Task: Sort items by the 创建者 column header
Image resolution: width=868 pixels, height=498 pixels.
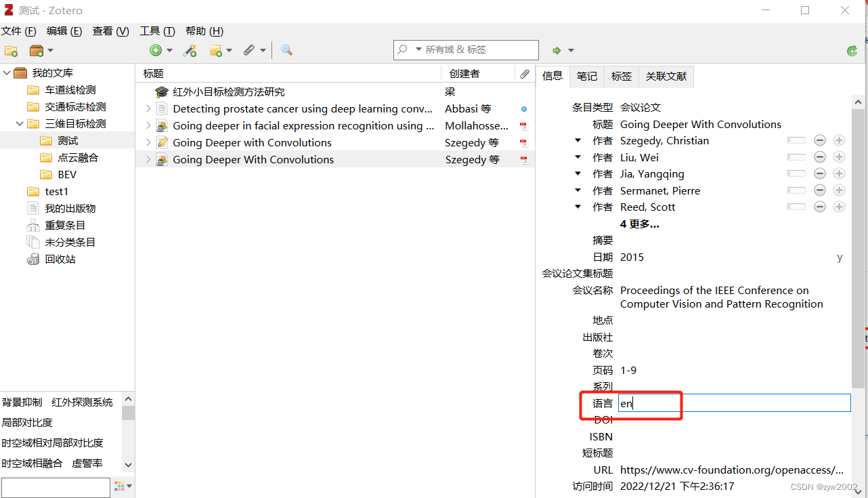Action: (x=478, y=74)
